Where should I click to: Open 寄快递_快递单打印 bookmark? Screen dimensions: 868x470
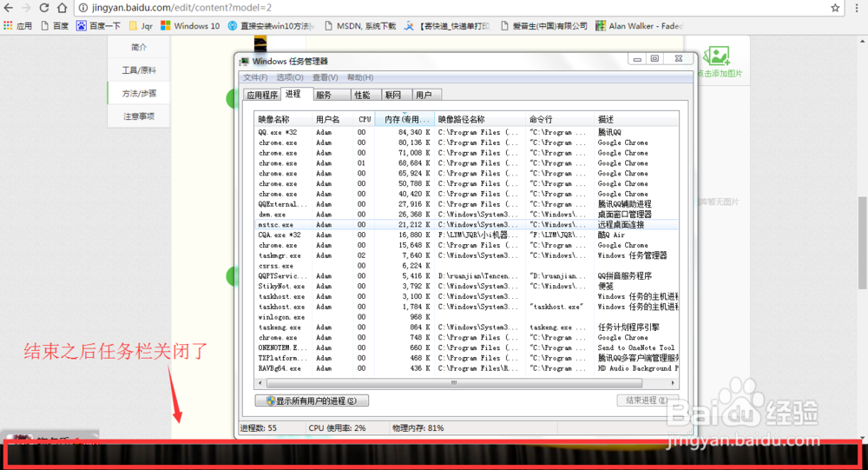tap(447, 25)
